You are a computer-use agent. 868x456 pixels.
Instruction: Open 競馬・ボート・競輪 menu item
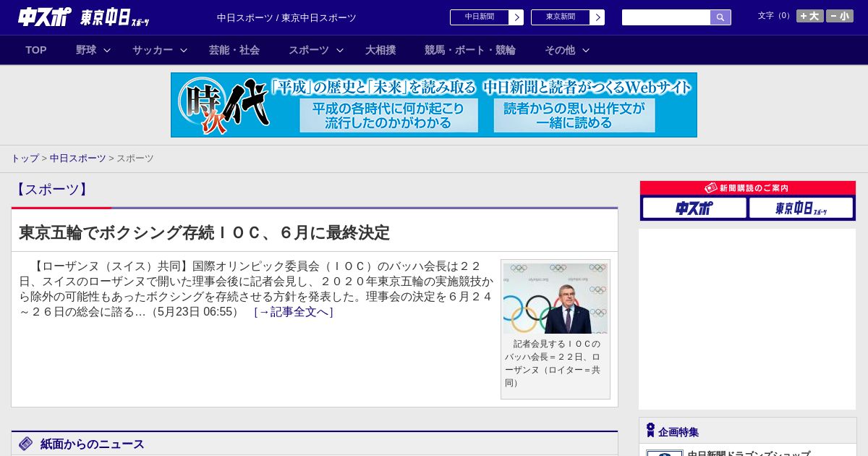(x=470, y=50)
